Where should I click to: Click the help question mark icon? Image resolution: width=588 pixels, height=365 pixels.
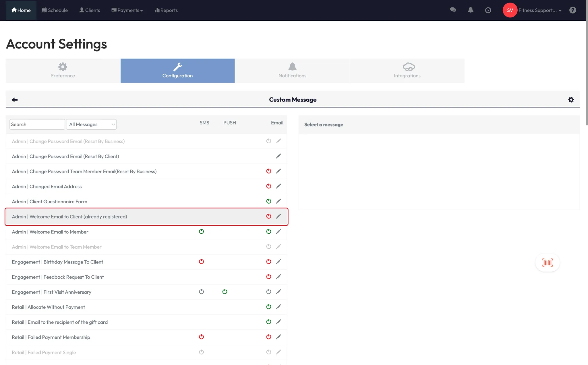point(572,10)
